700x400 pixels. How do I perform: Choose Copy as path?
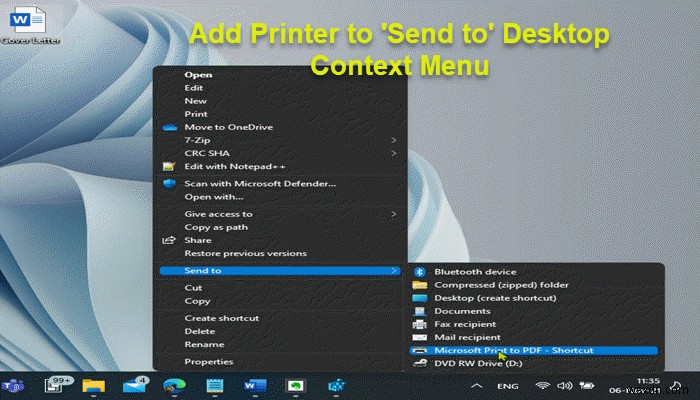216,227
